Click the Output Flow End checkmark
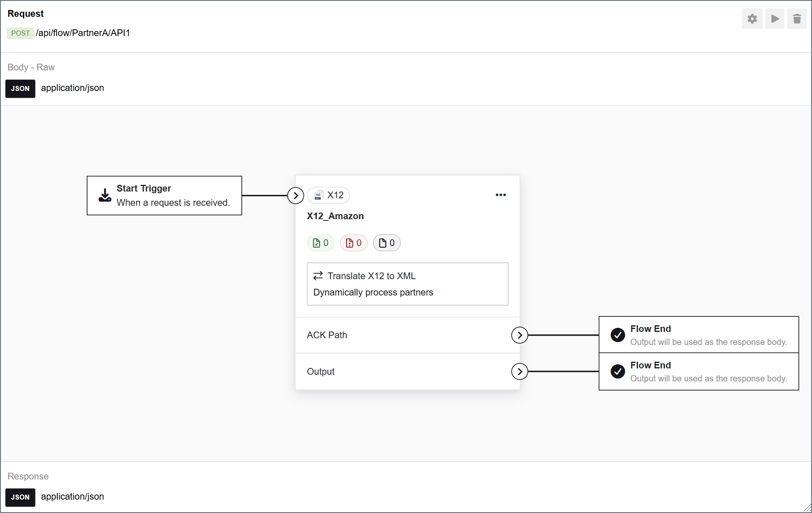 618,371
